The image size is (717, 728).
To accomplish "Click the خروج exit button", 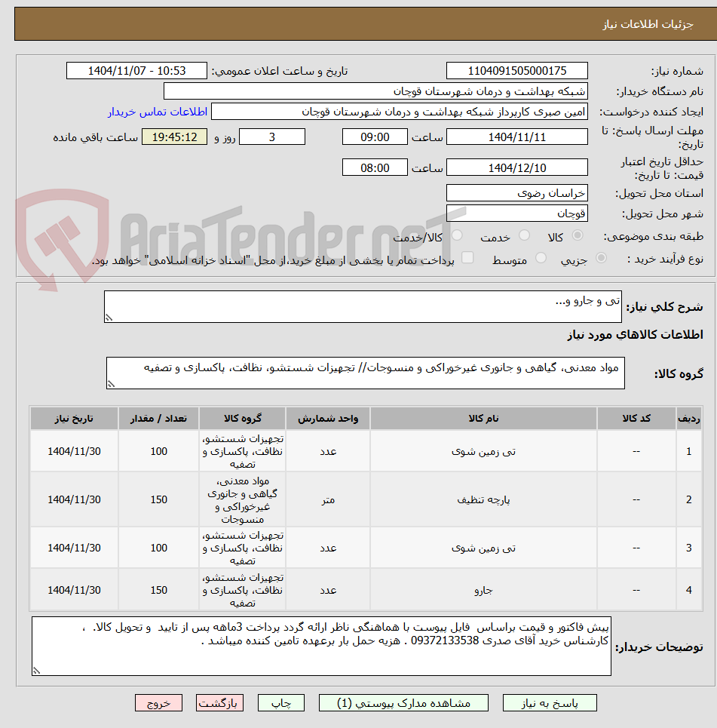I will coord(158,703).
